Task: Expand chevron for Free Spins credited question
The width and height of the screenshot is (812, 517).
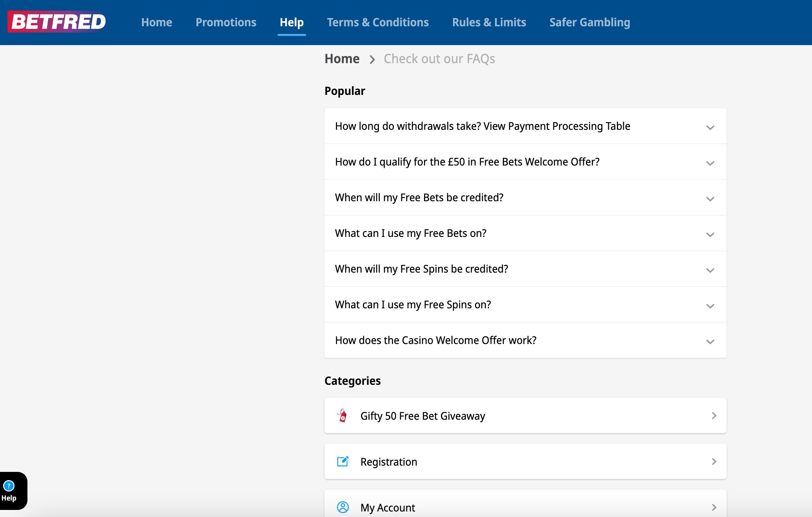Action: point(710,270)
